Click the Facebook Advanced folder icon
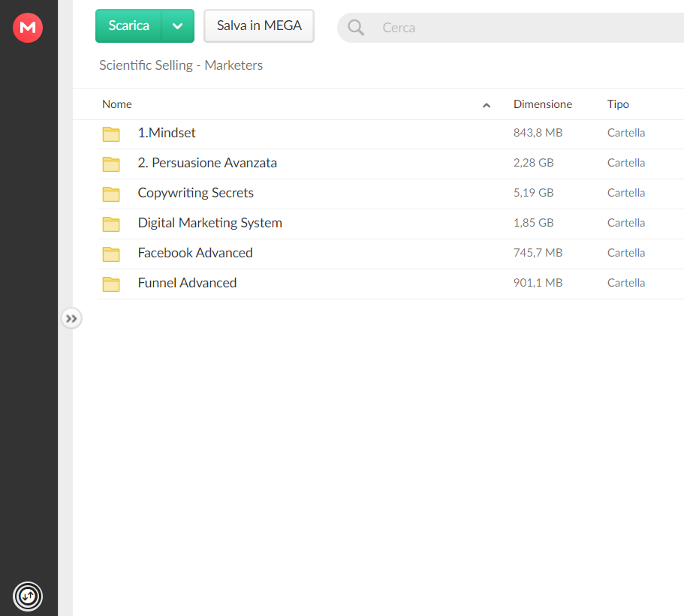This screenshot has height=616, width=684. (x=111, y=254)
